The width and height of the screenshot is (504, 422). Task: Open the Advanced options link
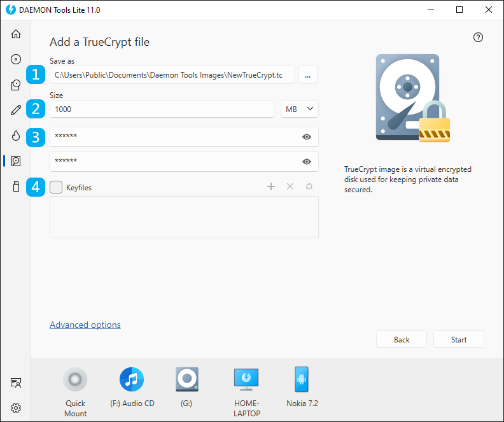pyautogui.click(x=85, y=325)
